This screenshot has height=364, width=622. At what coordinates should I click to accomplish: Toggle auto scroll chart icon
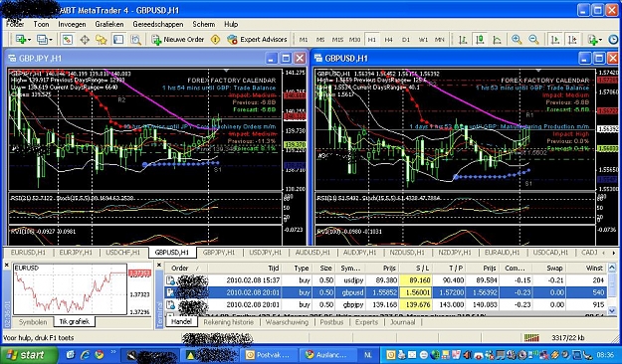pos(555,39)
